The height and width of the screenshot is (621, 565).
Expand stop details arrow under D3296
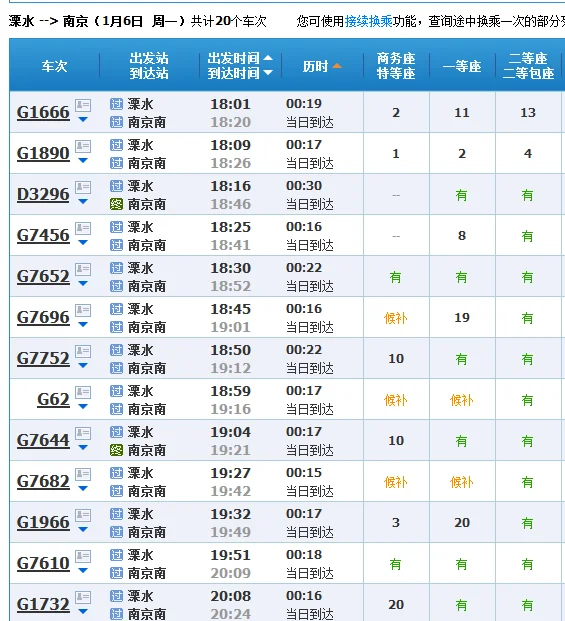click(x=83, y=201)
